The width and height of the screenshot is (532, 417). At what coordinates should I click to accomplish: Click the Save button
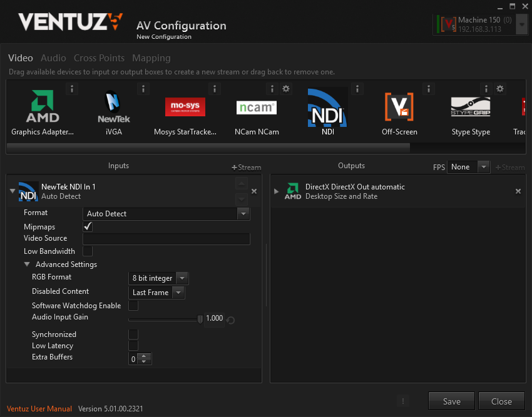point(451,401)
